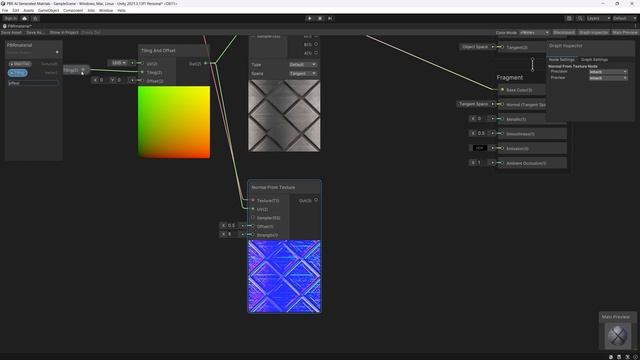
Task: Open the Color Mode dropdown
Action: click(534, 32)
